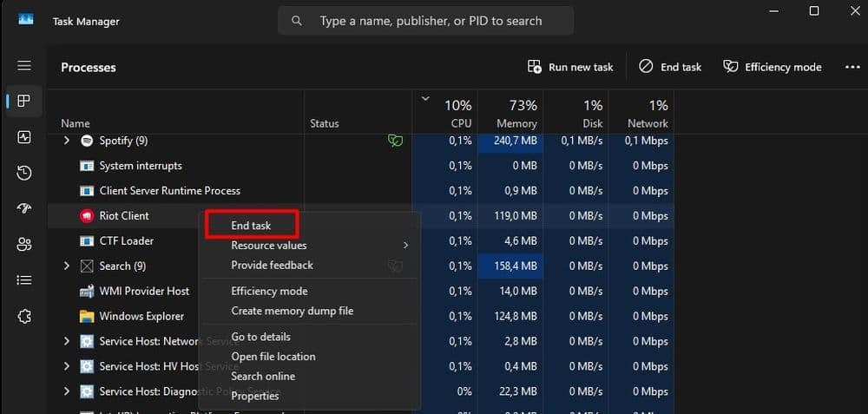Click the Spotify efficiency leaf status icon

coord(395,141)
